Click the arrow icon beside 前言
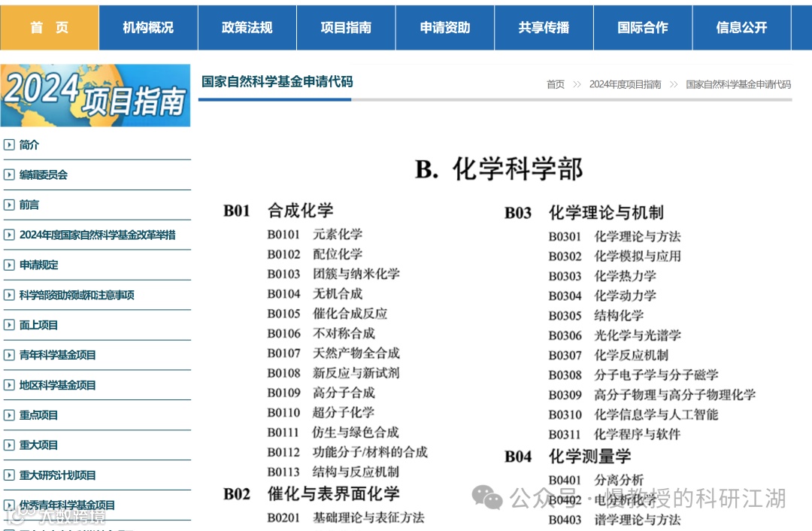This screenshot has width=812, height=531. click(9, 205)
